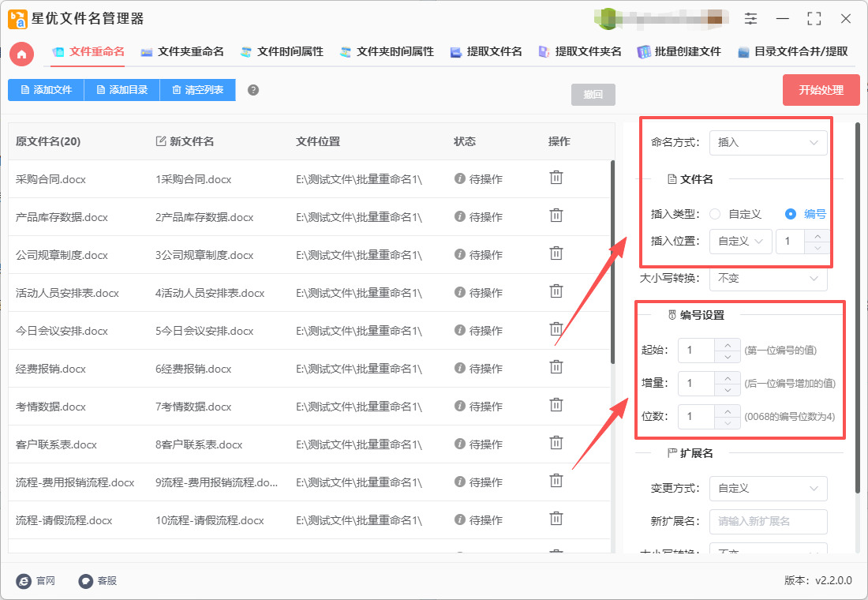Open the 目录文件合并/提取 tab

click(793, 51)
